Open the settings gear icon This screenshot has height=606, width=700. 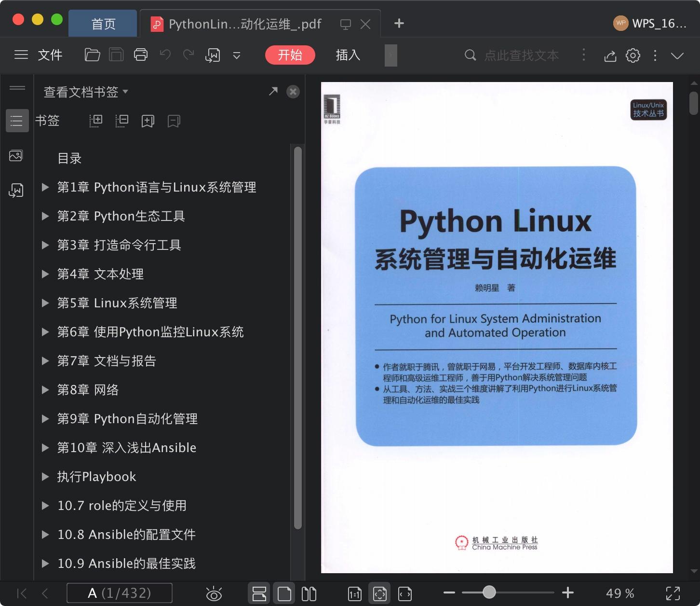click(633, 55)
